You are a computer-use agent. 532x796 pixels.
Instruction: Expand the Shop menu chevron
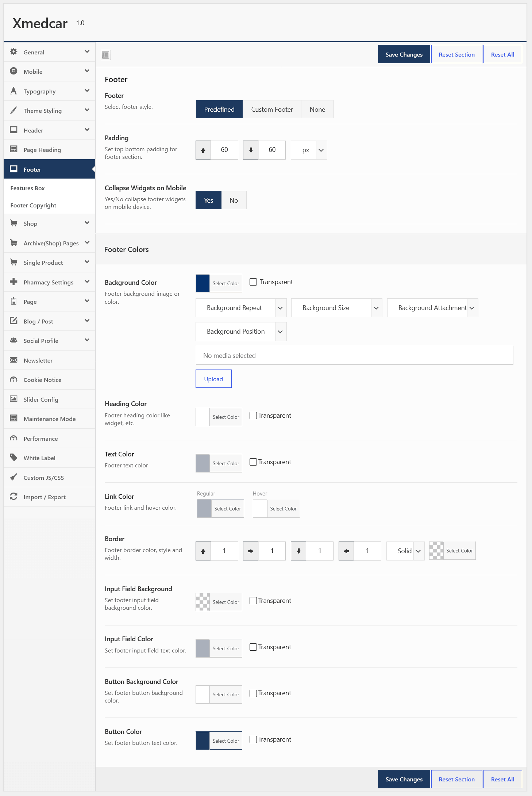[x=87, y=223]
